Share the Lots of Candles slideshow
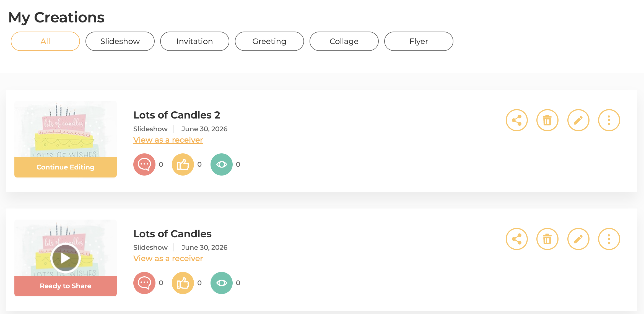 (x=517, y=239)
